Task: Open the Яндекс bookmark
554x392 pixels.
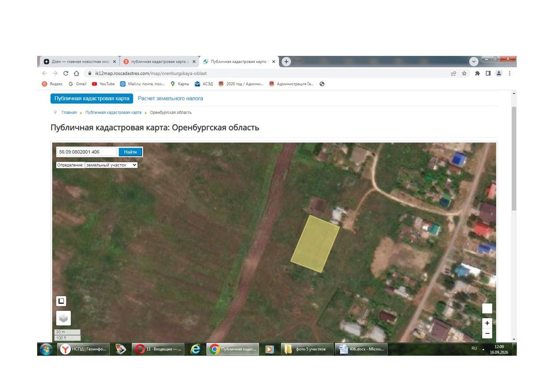Action: coord(52,84)
